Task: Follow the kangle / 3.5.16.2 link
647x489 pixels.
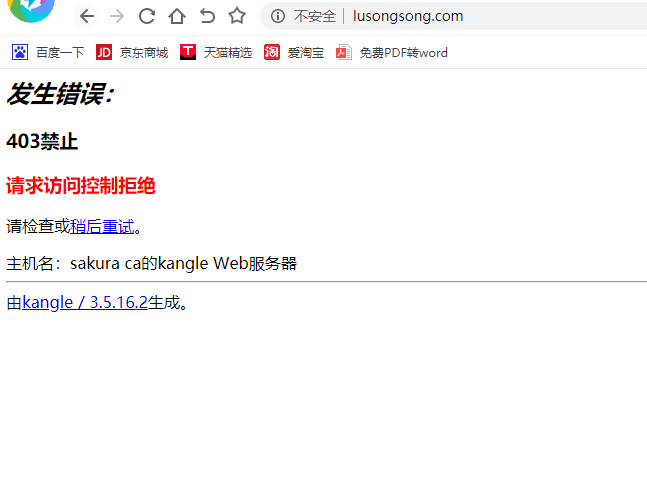Action: point(85,302)
